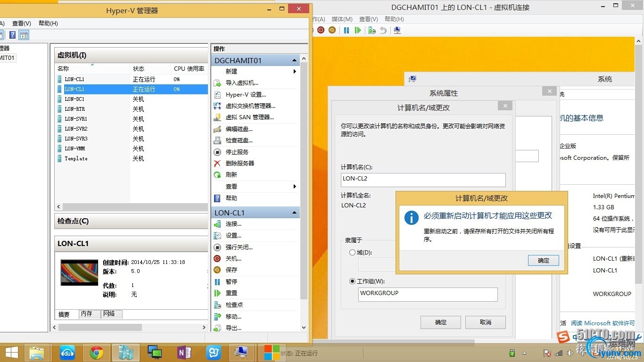Click down arrow of actions pane scrollbar
The height and width of the screenshot is (362, 644).
pyautogui.click(x=304, y=328)
